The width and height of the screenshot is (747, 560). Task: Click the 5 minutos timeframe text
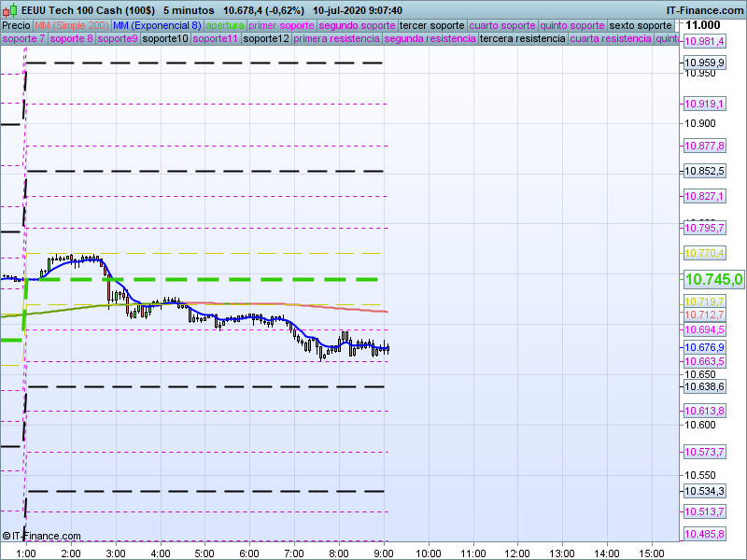click(188, 9)
